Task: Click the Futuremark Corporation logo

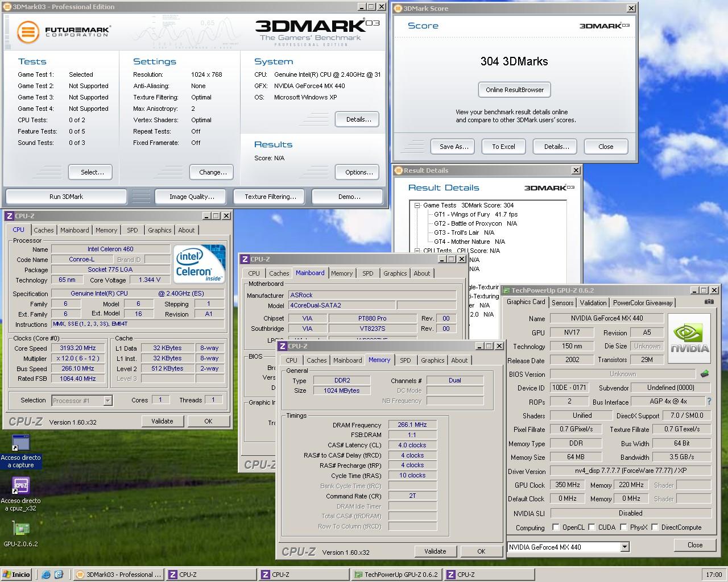Action: pos(64,32)
